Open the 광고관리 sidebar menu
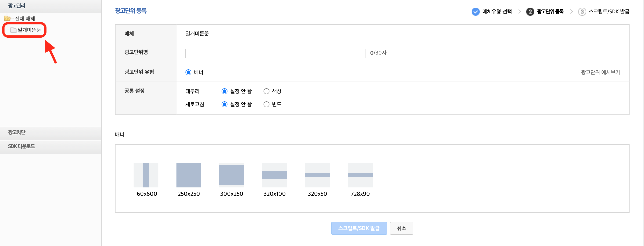 (16, 5)
